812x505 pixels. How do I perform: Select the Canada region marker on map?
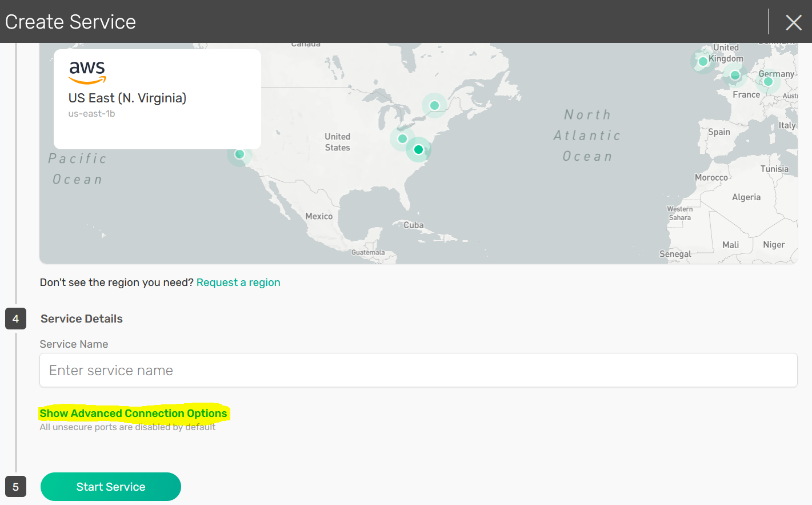click(x=434, y=105)
